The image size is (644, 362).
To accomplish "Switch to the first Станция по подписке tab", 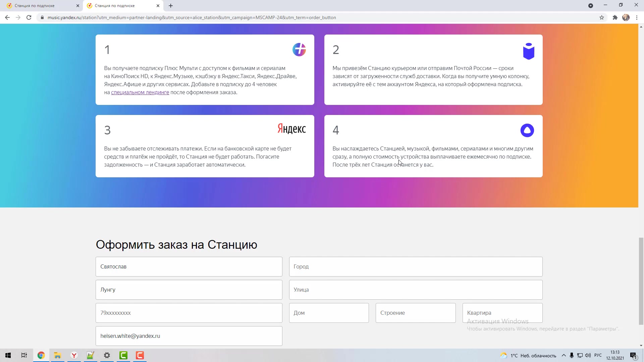I will point(40,6).
